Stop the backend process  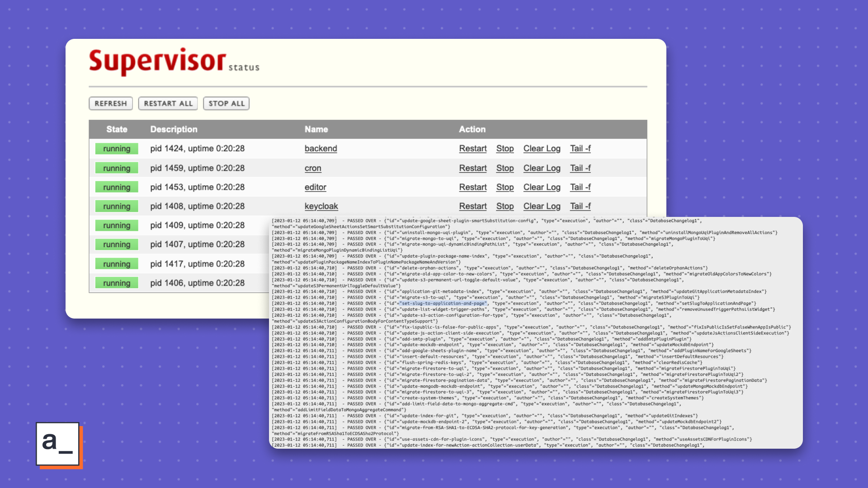505,149
